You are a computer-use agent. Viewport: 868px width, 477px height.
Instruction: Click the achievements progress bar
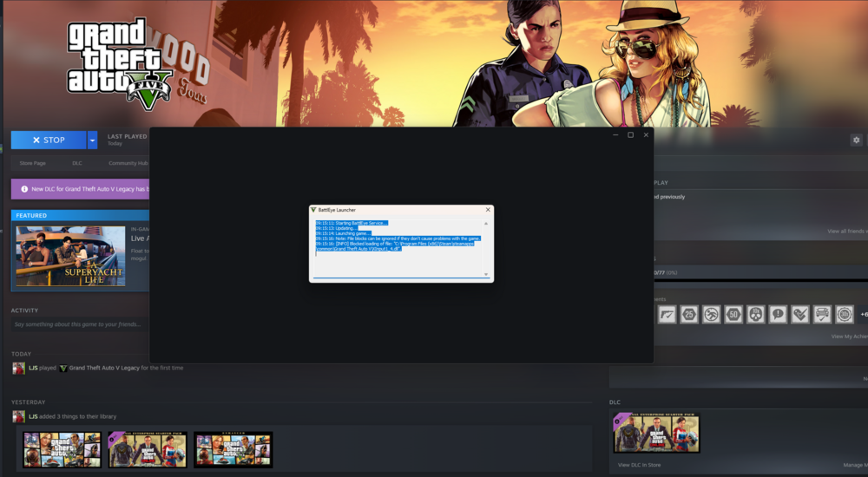click(x=761, y=280)
